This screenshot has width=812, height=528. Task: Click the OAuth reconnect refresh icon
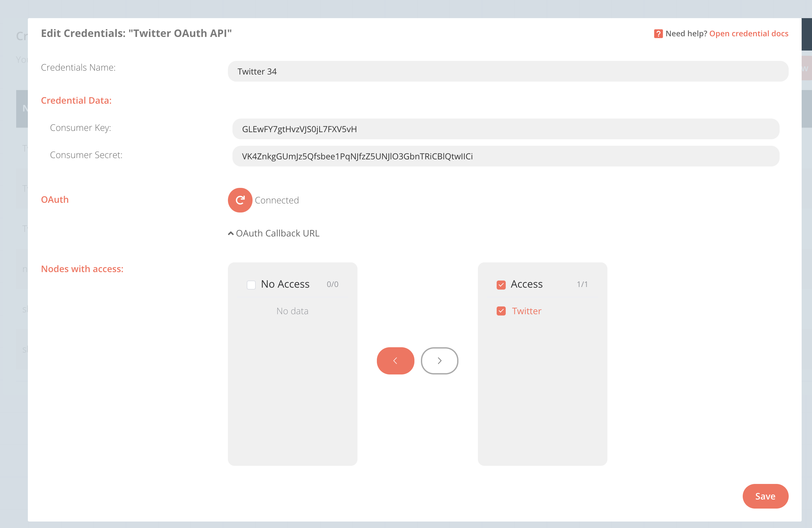240,200
